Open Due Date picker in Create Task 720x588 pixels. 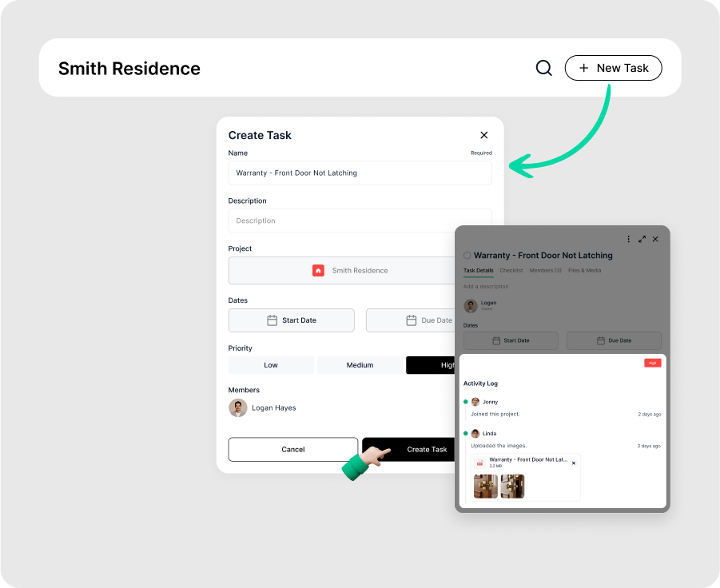pyautogui.click(x=409, y=320)
